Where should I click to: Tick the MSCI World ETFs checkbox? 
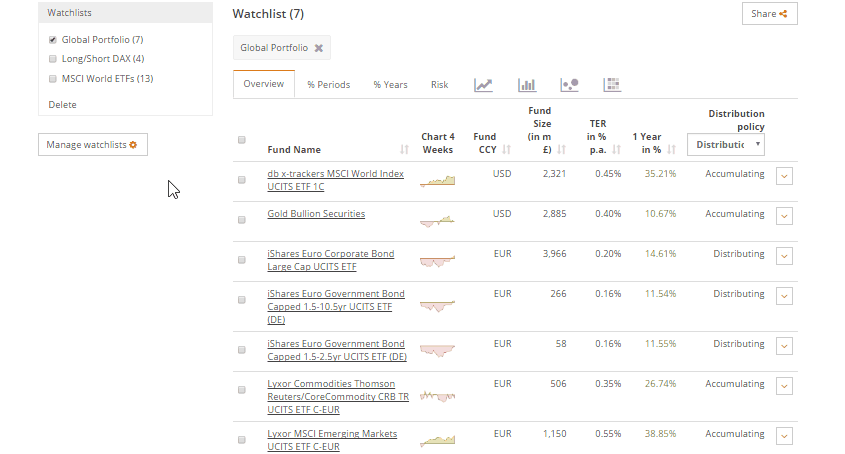click(53, 78)
